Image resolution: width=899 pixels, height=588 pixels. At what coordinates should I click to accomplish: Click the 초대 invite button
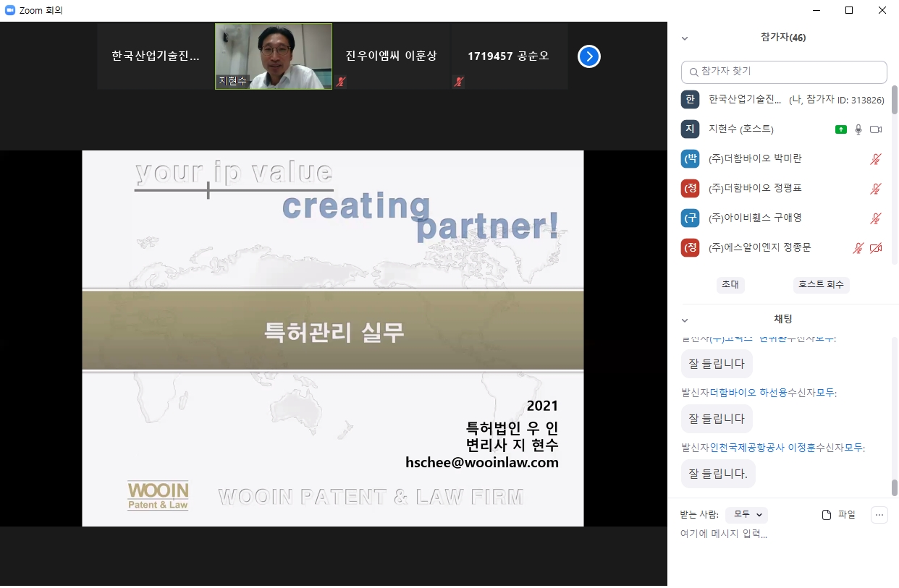click(x=730, y=285)
